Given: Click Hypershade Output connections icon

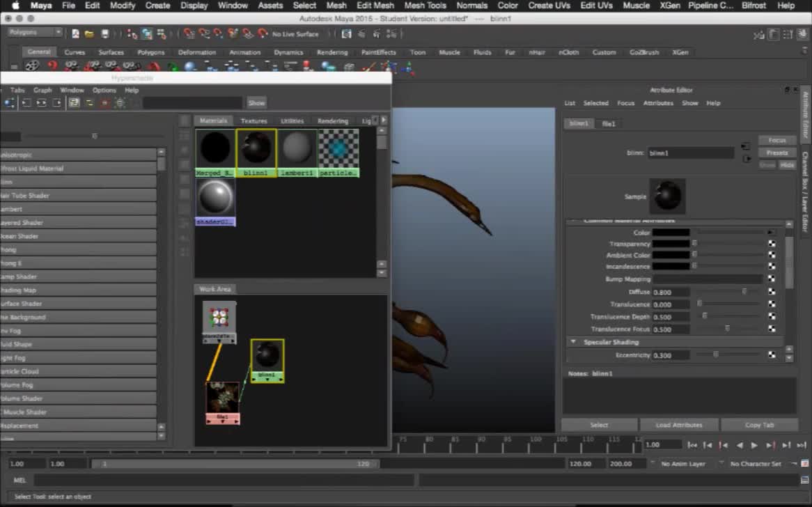Looking at the screenshot, I should 56,103.
